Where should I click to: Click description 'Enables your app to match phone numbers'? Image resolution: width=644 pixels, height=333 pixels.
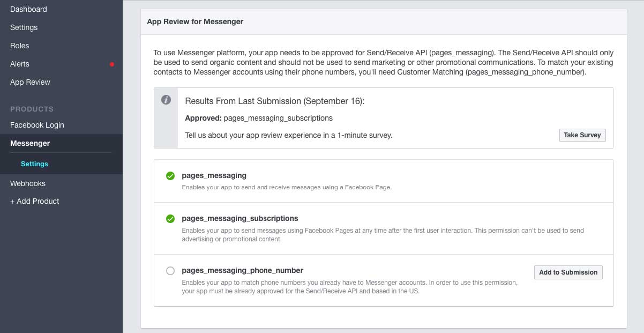350,287
